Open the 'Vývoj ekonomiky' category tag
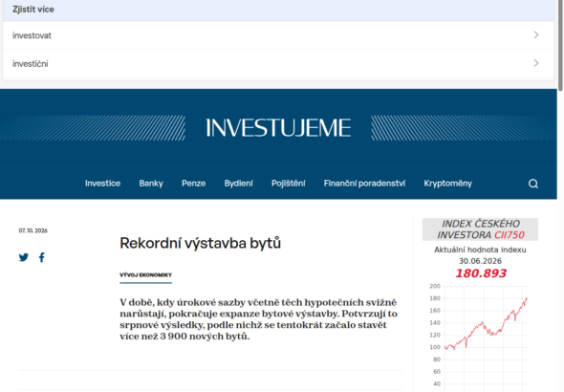Viewport: 564px width, 392px height. click(145, 275)
